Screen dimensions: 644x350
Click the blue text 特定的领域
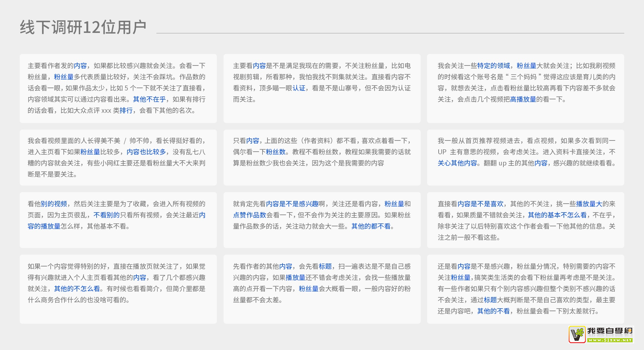[x=494, y=66]
